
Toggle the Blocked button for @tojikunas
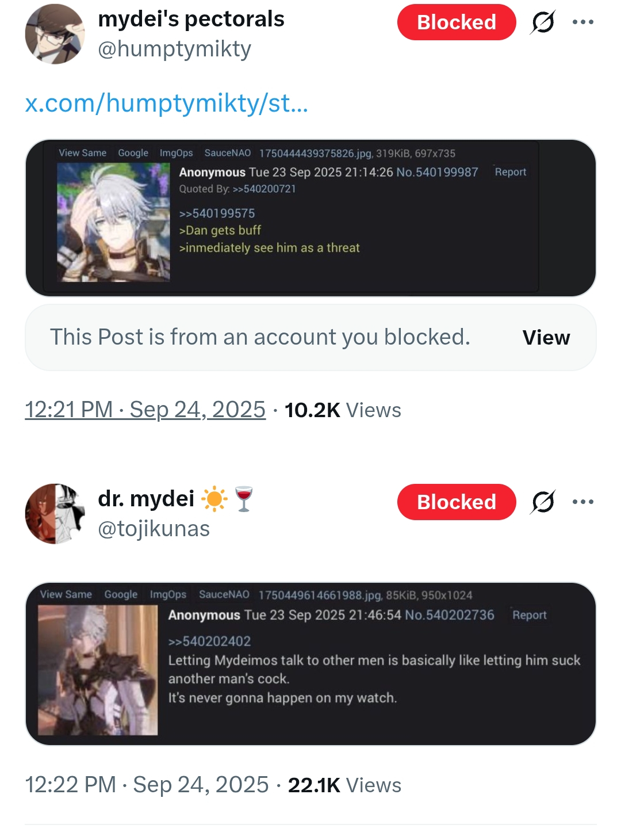[x=457, y=502]
